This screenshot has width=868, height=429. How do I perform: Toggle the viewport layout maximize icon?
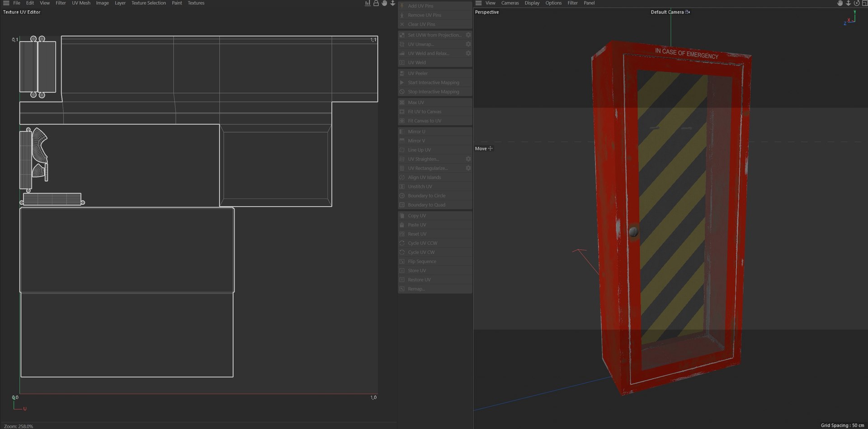coord(864,3)
